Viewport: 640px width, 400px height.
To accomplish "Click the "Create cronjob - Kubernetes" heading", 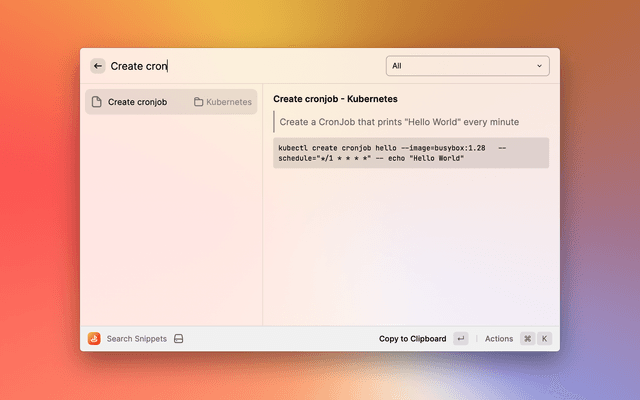I will coord(335,99).
